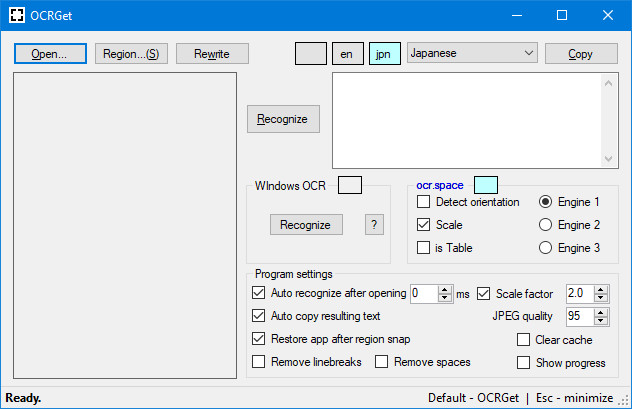This screenshot has width=632, height=409.
Task: Increase JPEG quality with up arrow
Action: coord(601,312)
